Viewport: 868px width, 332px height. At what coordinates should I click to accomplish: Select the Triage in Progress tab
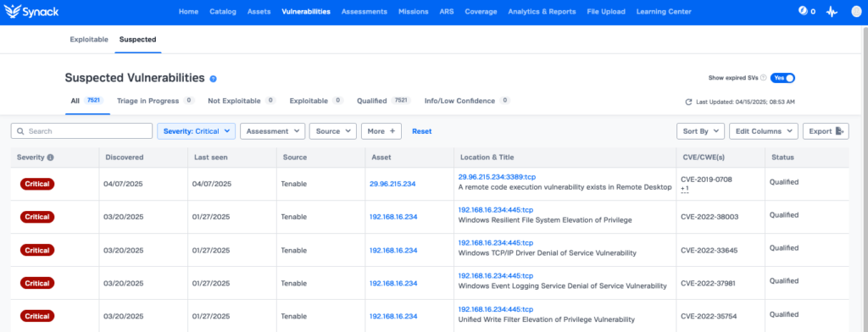click(x=156, y=102)
